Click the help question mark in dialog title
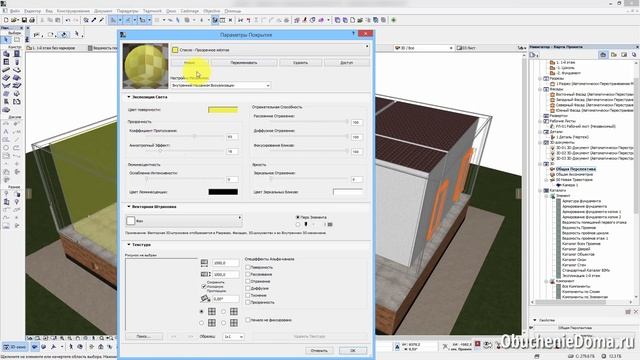The image size is (640, 360). (353, 34)
